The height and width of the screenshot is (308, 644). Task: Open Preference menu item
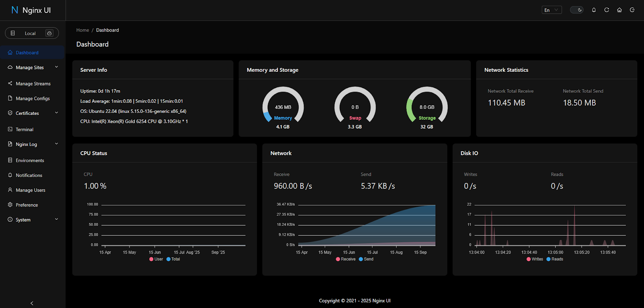pos(32,205)
